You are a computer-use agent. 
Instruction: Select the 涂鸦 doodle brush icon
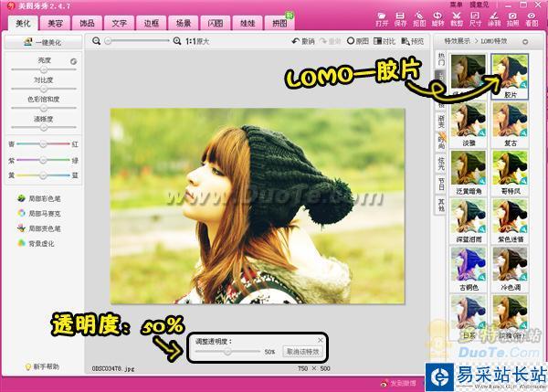[494, 19]
